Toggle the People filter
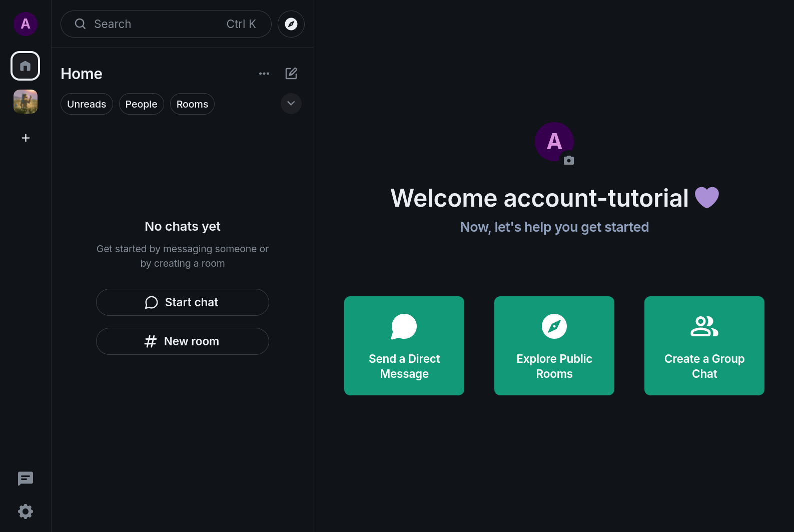 point(141,104)
